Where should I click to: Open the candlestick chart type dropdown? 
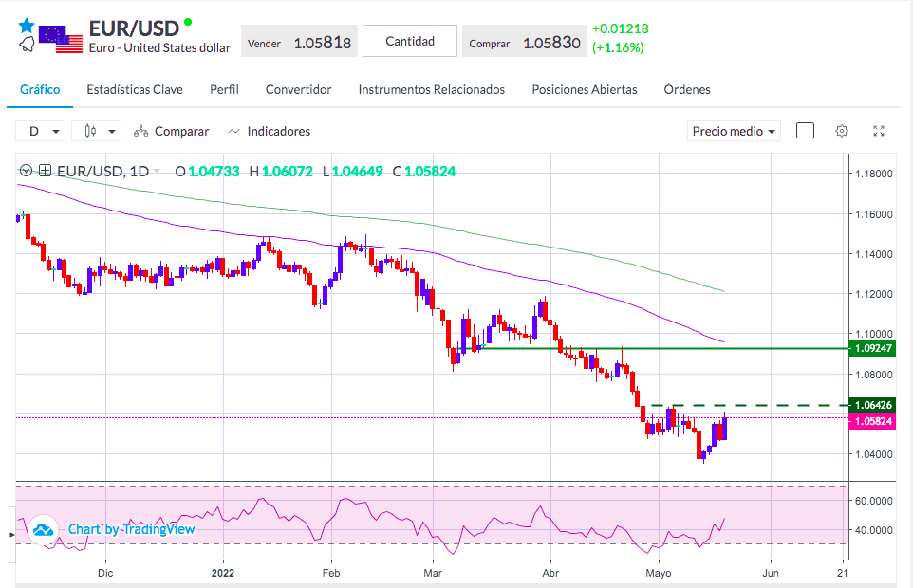[96, 132]
